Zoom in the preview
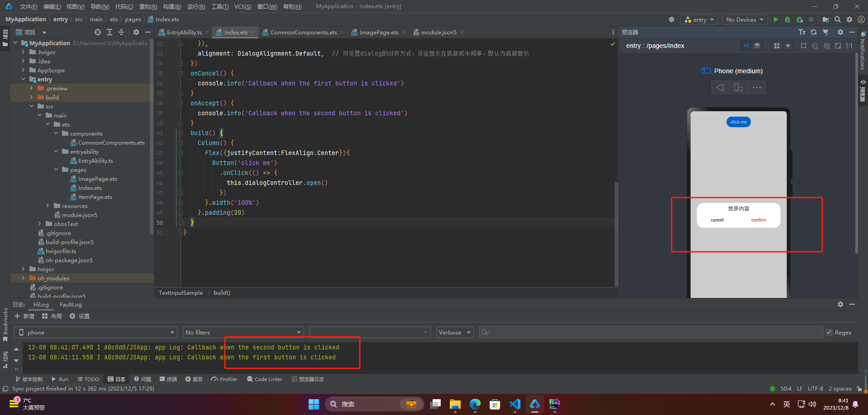868x415 pixels. pyautogui.click(x=827, y=46)
